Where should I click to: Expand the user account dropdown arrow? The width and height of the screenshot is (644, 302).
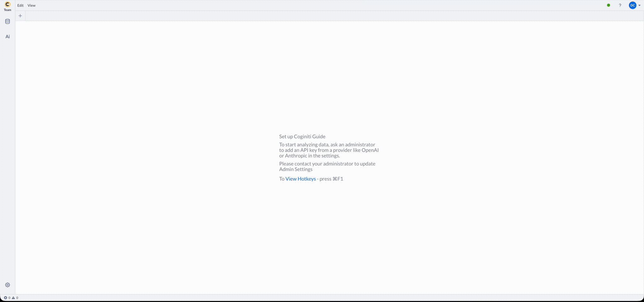[x=640, y=5]
